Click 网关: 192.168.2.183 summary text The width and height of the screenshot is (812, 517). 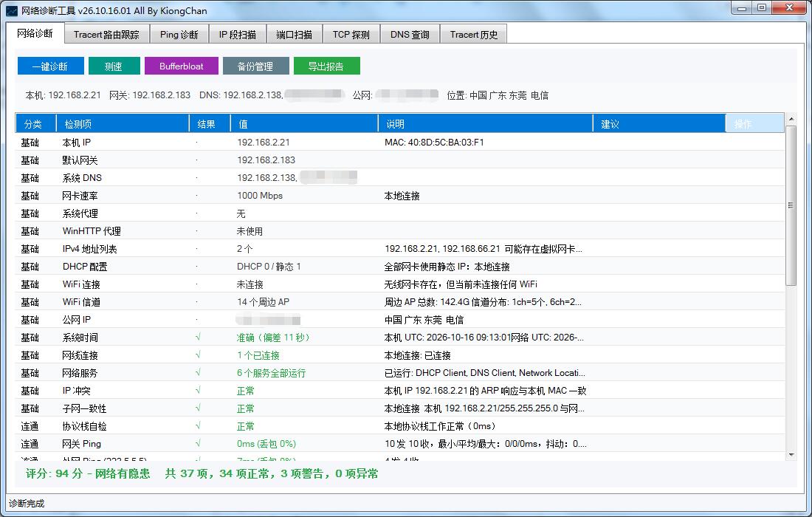click(150, 95)
